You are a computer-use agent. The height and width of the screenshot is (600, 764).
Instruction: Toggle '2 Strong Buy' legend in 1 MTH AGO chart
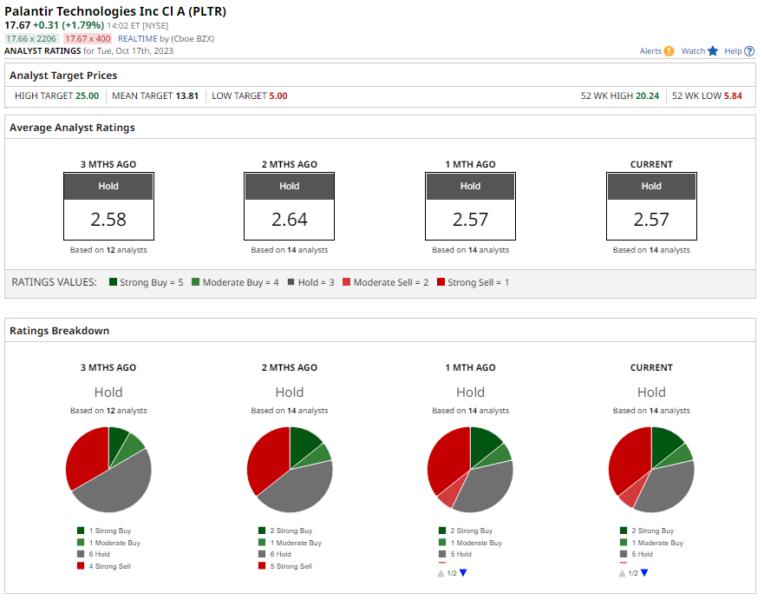[x=466, y=530]
